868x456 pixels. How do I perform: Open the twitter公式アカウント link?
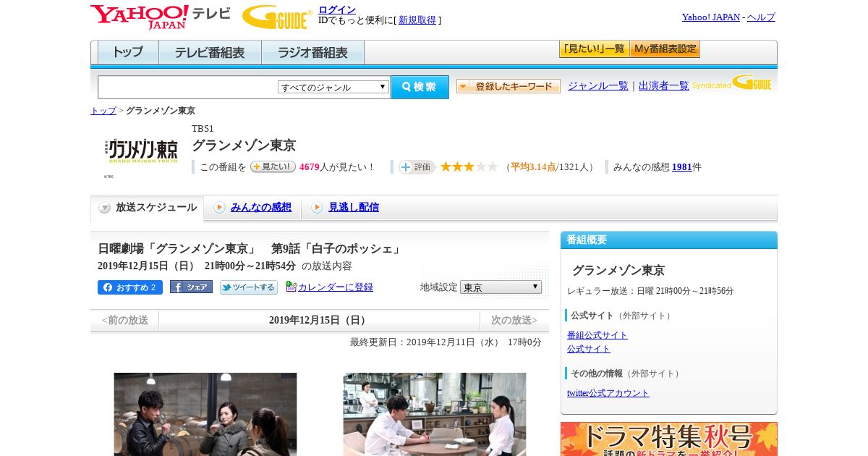tap(608, 393)
